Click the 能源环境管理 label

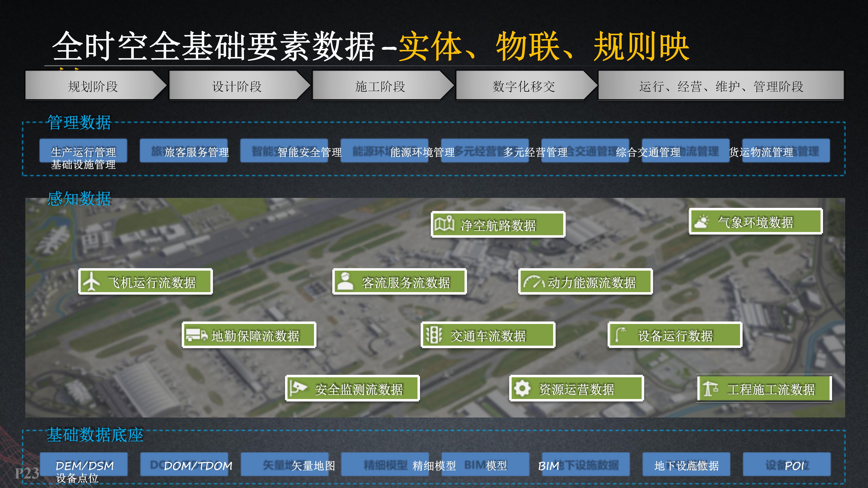(x=422, y=152)
